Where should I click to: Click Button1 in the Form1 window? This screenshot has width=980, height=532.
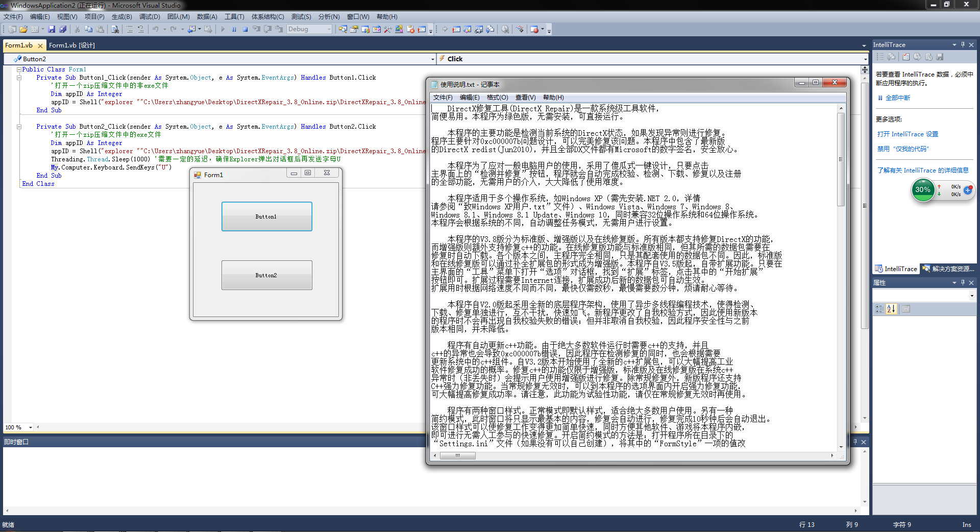click(x=266, y=216)
